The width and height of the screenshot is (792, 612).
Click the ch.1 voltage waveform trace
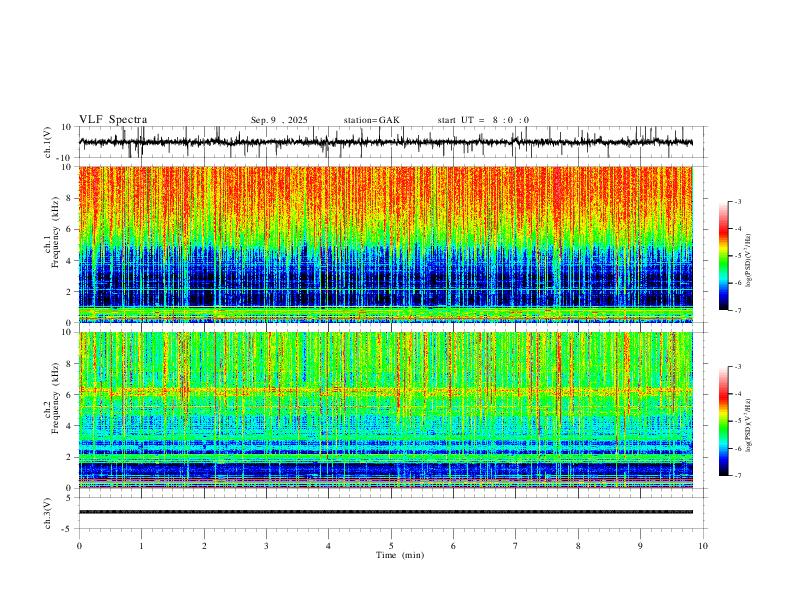click(x=385, y=142)
